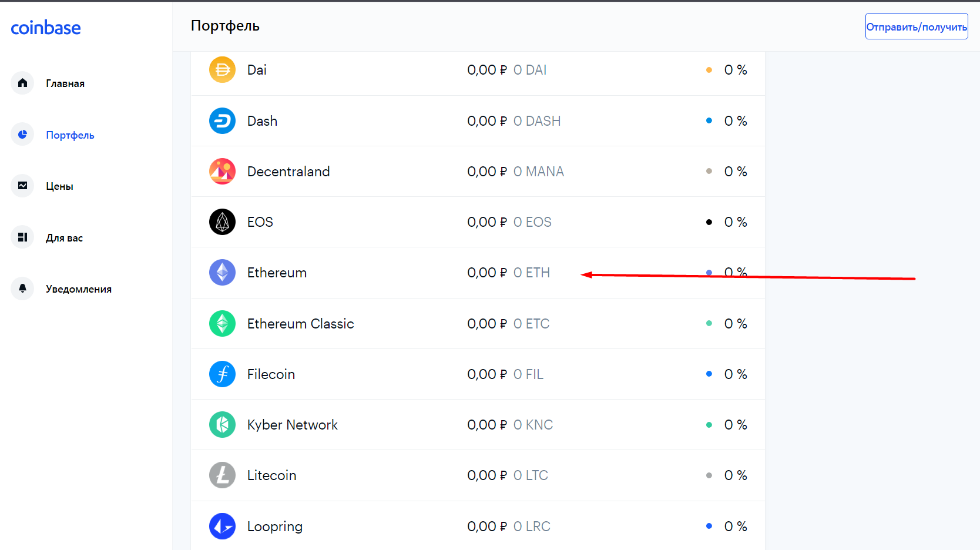Click the coinbase logo
Viewport: 980px width, 550px height.
click(x=46, y=28)
